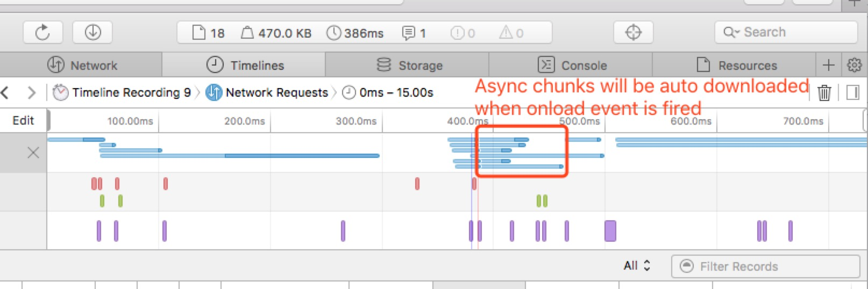Screen dimensions: 868x289
Task: Go back with the left arrow
Action: point(6,93)
